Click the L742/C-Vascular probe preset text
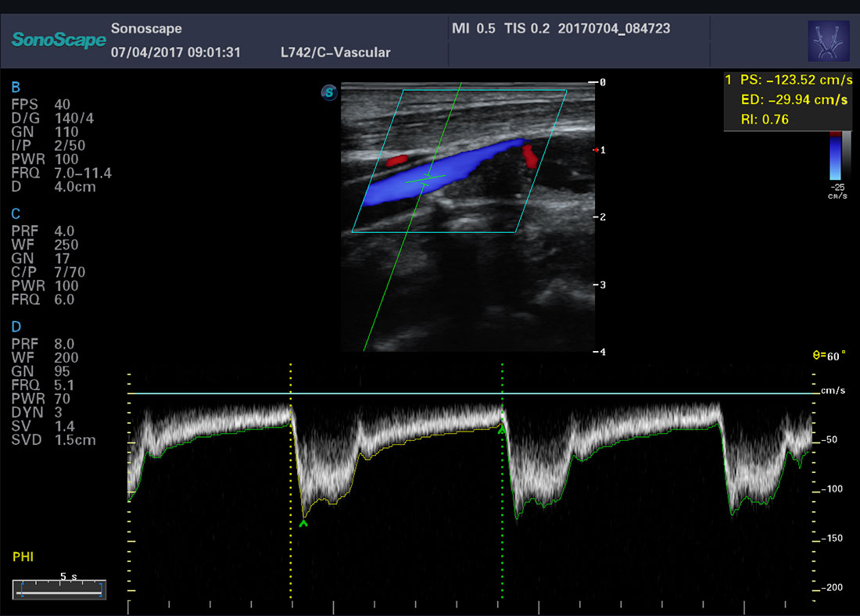 click(335, 52)
